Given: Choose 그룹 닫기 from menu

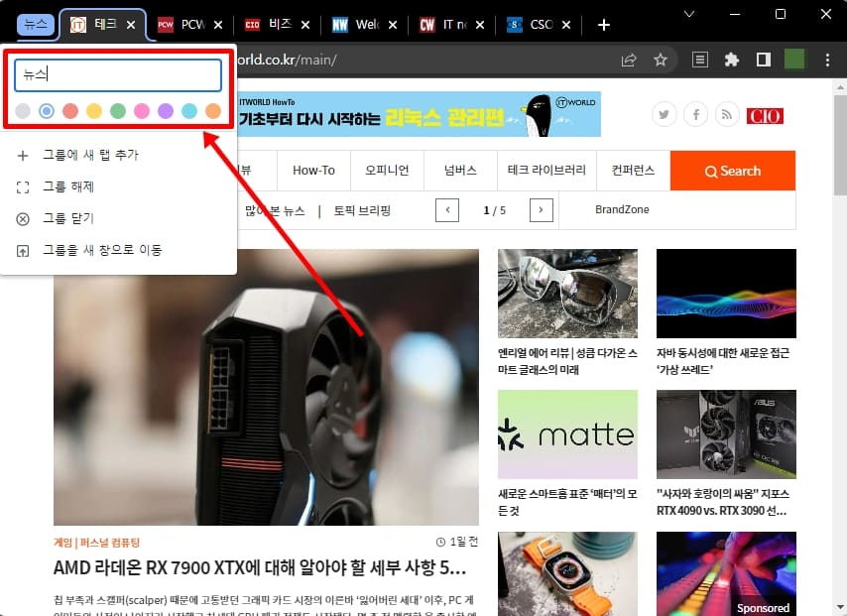Looking at the screenshot, I should pos(118,219).
